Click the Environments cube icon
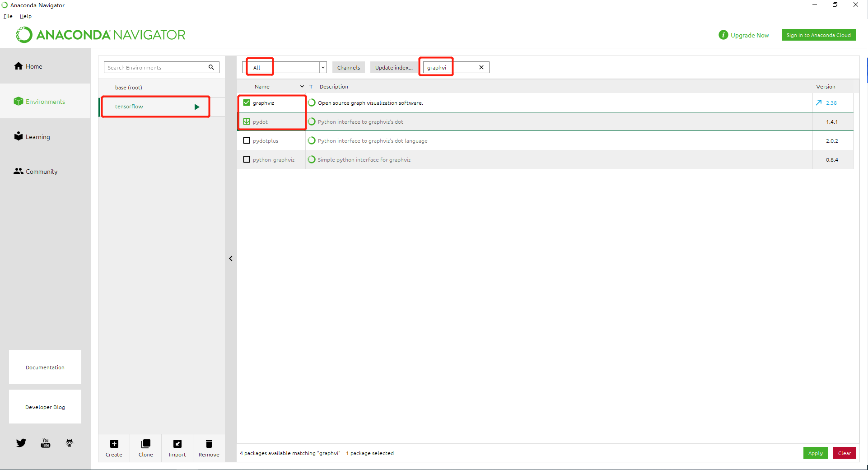 tap(19, 101)
